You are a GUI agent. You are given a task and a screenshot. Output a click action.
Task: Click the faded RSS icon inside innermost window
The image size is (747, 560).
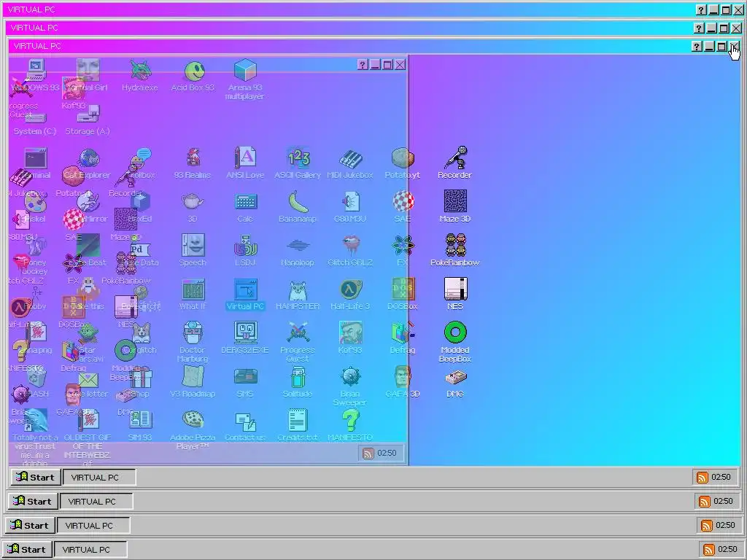[368, 454]
